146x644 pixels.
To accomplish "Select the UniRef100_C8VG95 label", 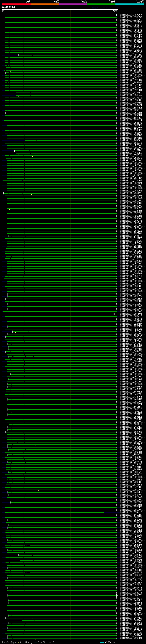I will (x=131, y=336).
